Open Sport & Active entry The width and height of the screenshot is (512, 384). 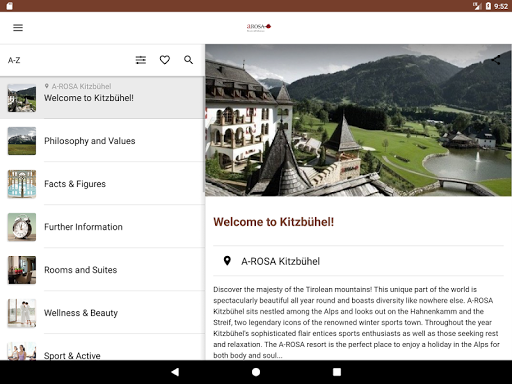(102, 347)
